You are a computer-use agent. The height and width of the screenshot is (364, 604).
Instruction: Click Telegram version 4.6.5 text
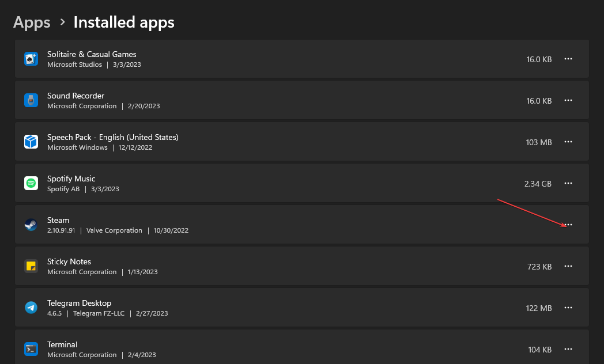tap(54, 313)
